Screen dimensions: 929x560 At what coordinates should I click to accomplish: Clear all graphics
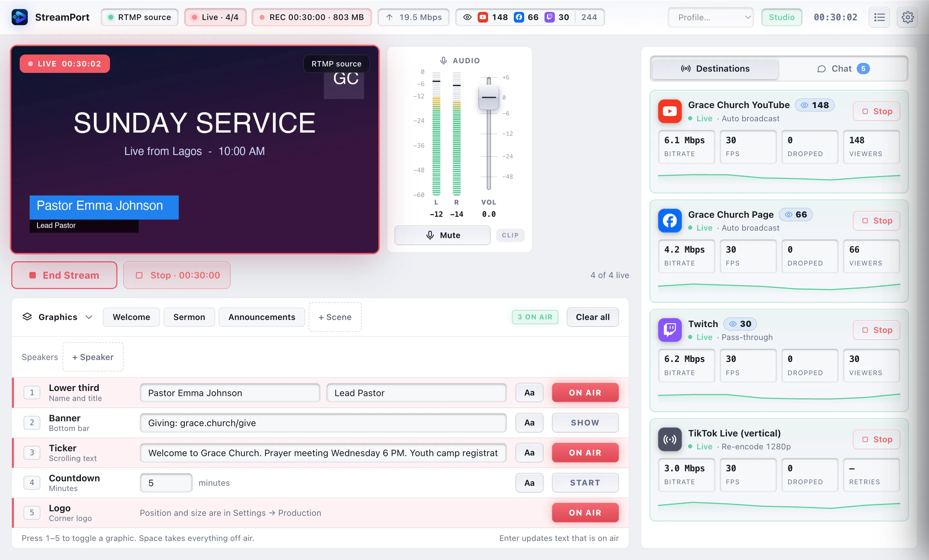(592, 317)
